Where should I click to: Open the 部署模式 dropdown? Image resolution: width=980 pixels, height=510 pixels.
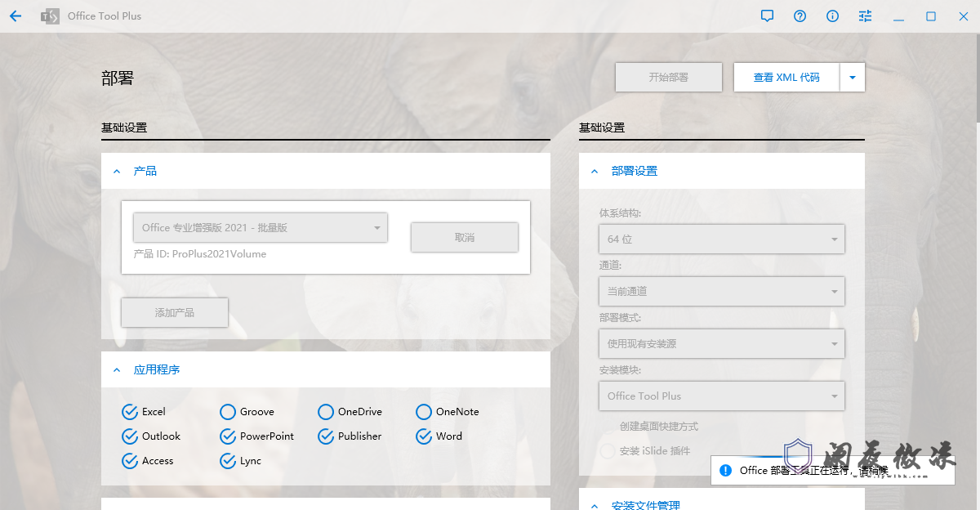click(x=721, y=344)
